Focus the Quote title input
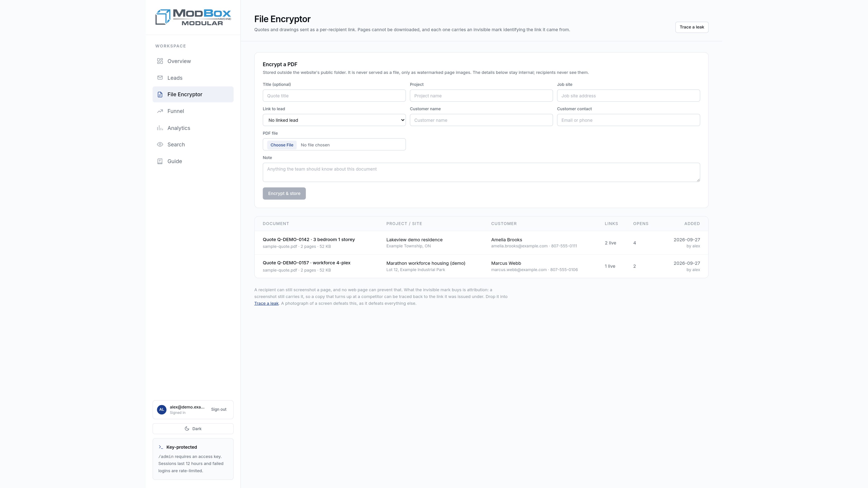 [x=334, y=96]
